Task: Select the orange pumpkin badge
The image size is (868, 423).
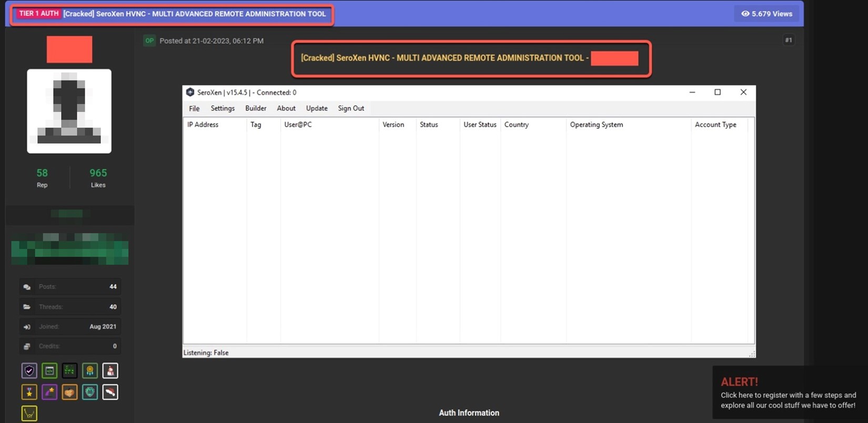Action: coord(69,392)
